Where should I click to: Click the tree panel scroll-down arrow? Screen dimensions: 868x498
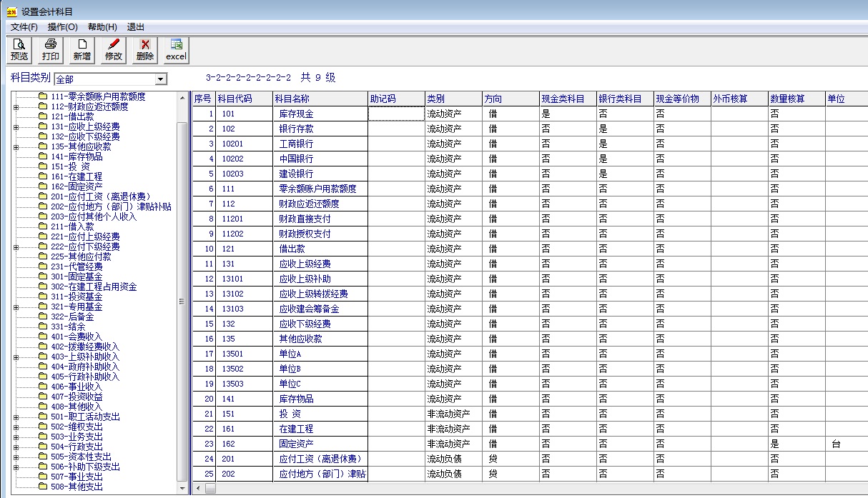click(182, 489)
